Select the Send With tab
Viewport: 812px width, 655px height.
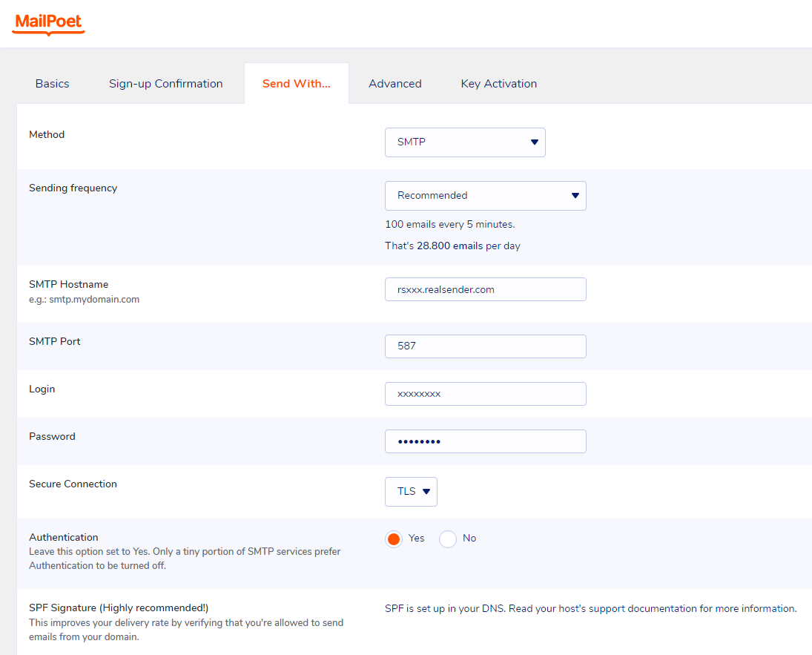click(x=296, y=83)
